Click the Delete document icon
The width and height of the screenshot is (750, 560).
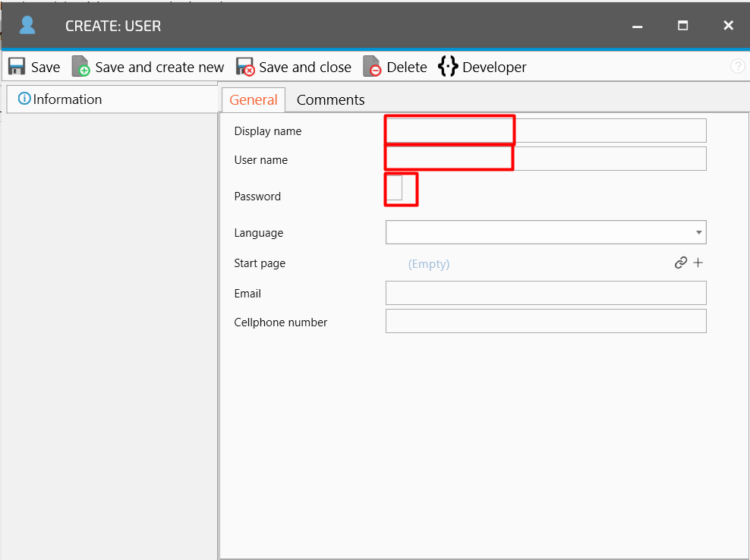(372, 67)
